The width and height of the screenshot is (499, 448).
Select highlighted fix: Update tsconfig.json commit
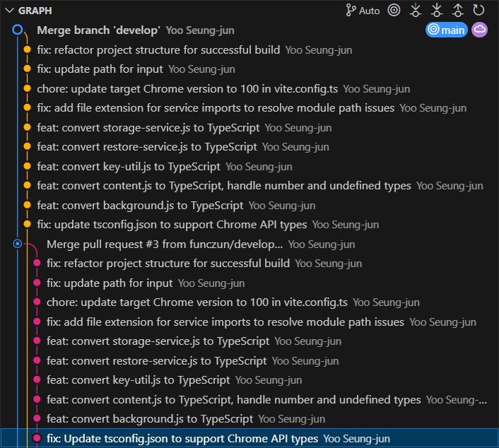pyautogui.click(x=249, y=438)
